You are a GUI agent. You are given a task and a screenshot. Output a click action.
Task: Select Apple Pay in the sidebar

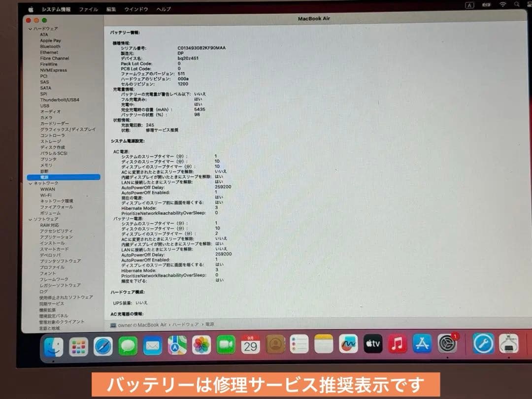(51, 40)
